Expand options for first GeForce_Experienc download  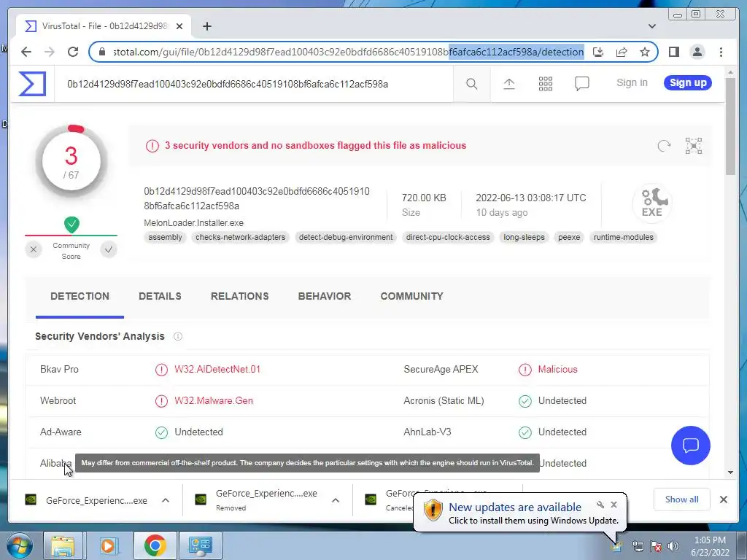(x=166, y=500)
